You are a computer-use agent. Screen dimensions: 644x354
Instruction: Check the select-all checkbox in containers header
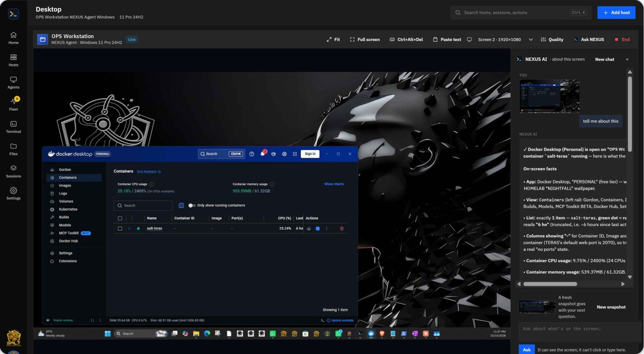click(x=120, y=218)
